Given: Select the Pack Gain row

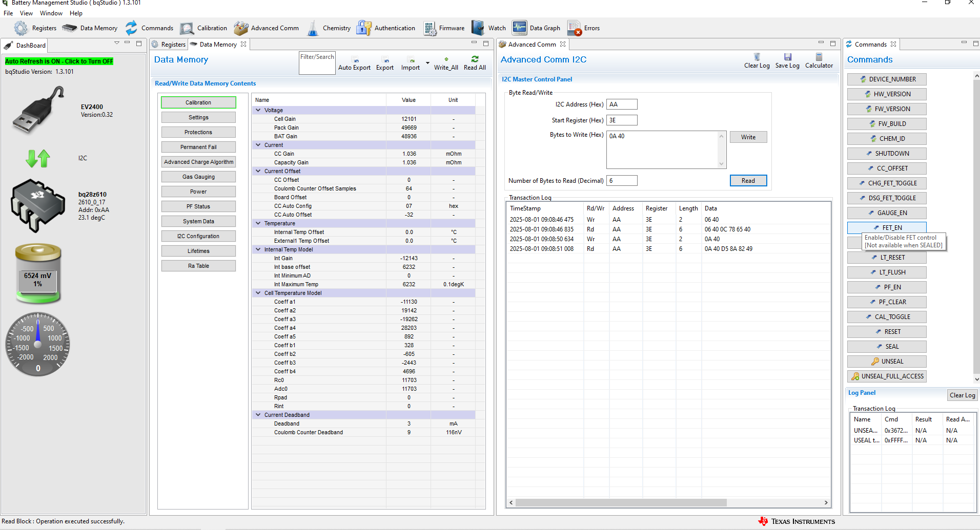Looking at the screenshot, I should click(363, 128).
